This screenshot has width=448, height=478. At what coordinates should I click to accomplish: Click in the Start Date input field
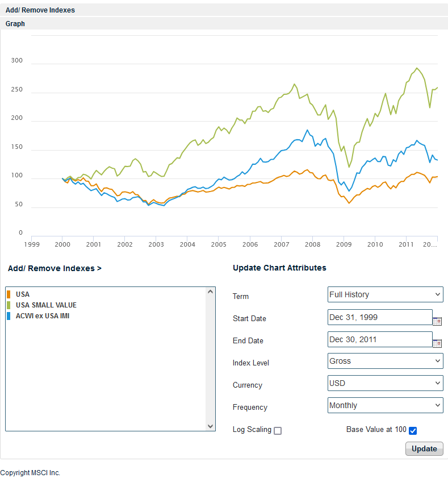point(379,317)
